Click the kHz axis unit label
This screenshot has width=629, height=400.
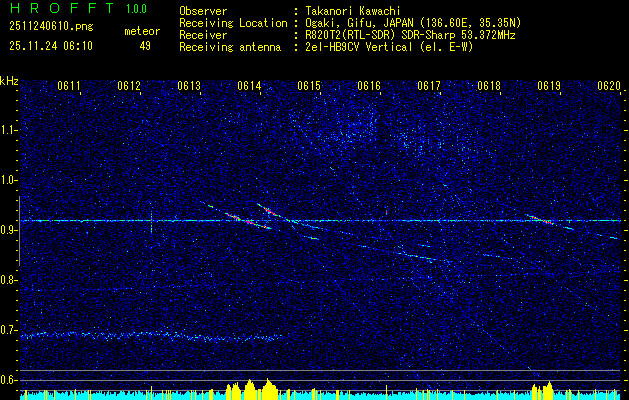(x=9, y=81)
